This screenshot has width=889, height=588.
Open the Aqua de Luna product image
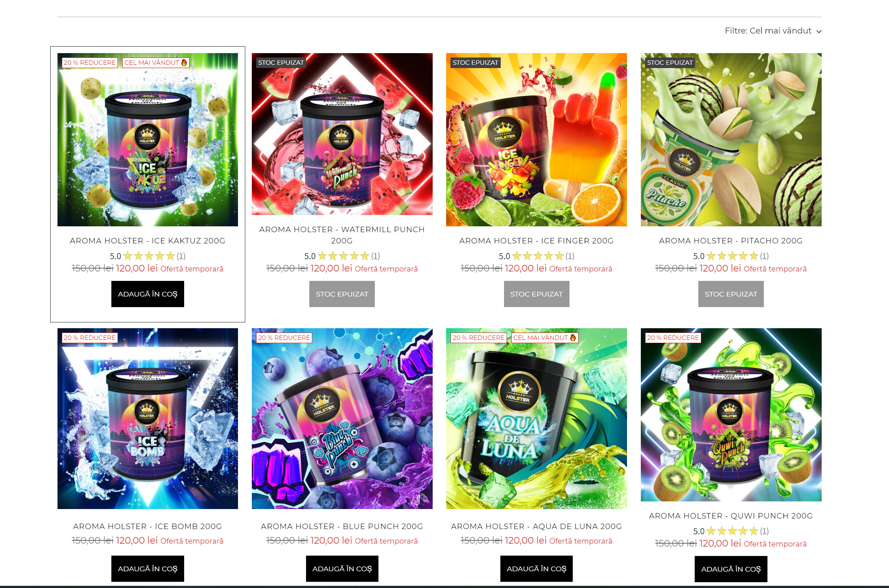536,418
